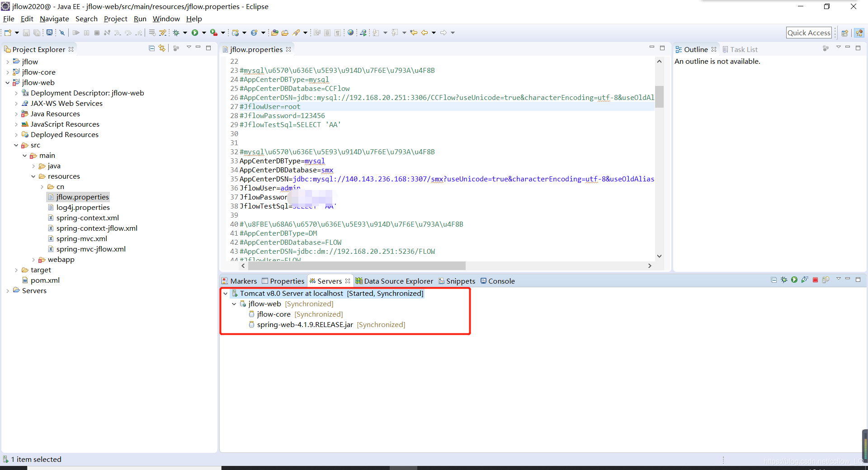Open the Run button dropdown arrow

click(204, 33)
